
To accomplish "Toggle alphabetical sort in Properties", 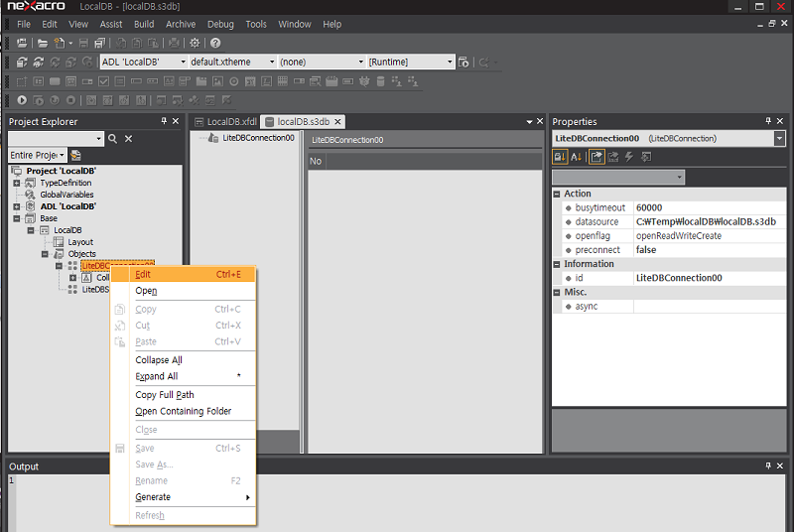I will [x=577, y=157].
